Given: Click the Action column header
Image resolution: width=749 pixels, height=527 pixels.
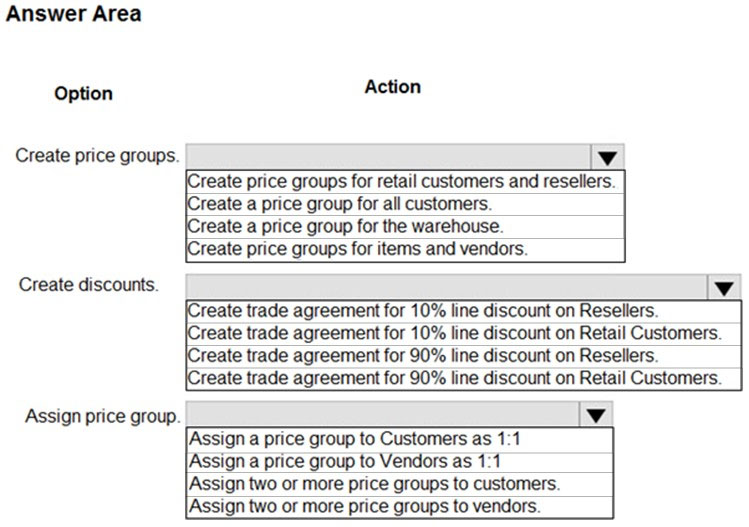Looking at the screenshot, I should (393, 87).
